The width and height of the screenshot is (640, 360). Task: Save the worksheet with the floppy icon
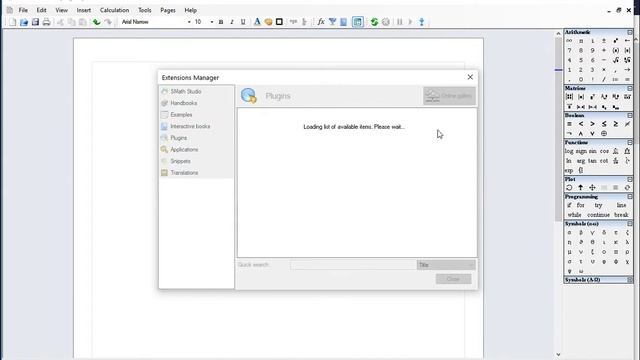coord(35,22)
